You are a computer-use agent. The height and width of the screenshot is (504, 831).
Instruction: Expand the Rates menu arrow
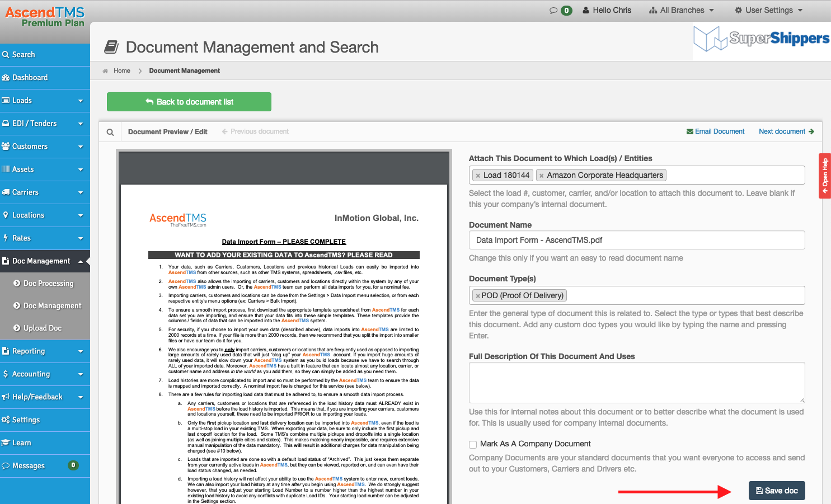tap(81, 238)
